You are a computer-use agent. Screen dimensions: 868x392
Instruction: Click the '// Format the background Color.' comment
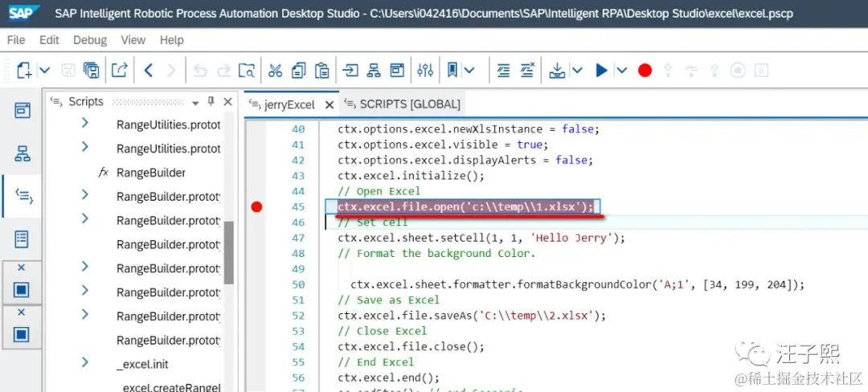tap(436, 253)
